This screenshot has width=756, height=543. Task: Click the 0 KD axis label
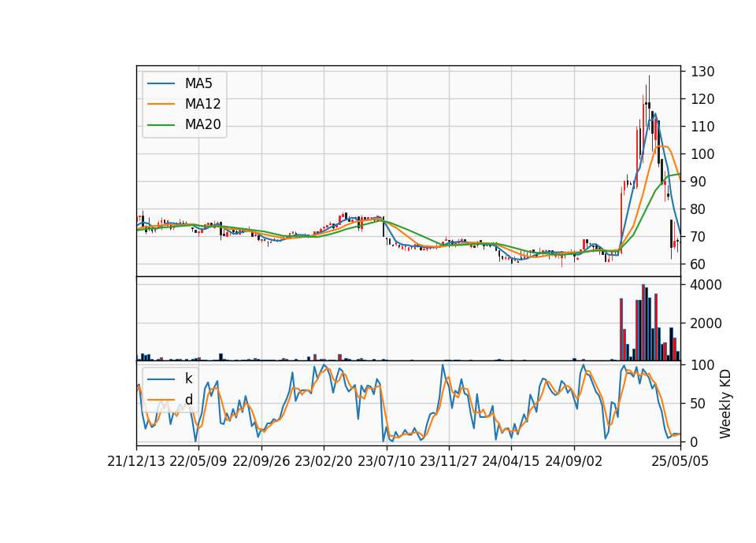(x=695, y=441)
